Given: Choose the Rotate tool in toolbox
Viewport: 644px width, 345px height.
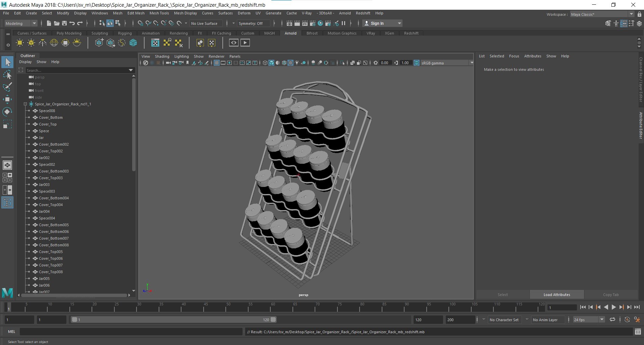Looking at the screenshot, I should (7, 112).
